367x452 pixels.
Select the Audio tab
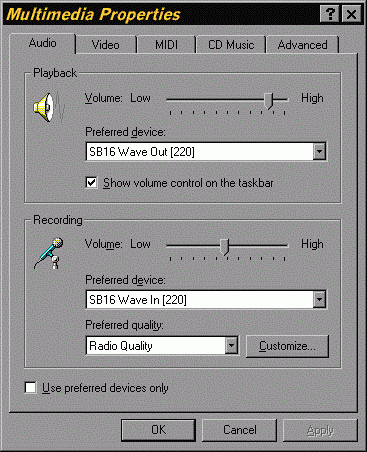[42, 43]
